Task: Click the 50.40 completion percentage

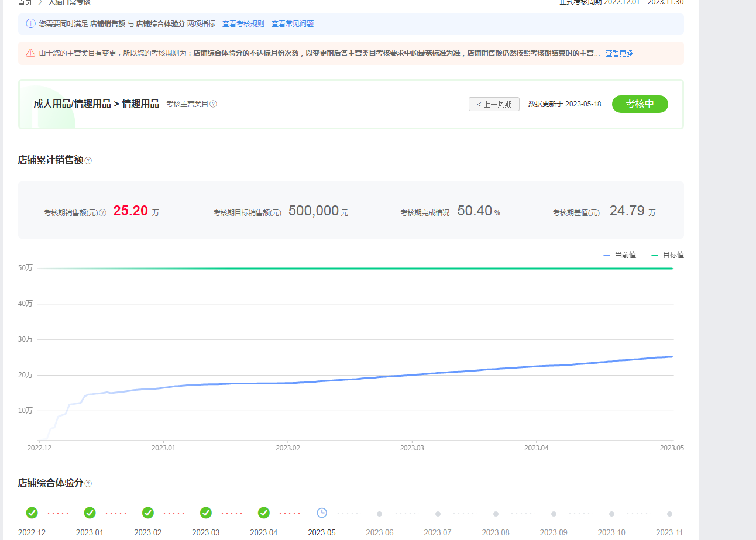Action: coord(475,211)
